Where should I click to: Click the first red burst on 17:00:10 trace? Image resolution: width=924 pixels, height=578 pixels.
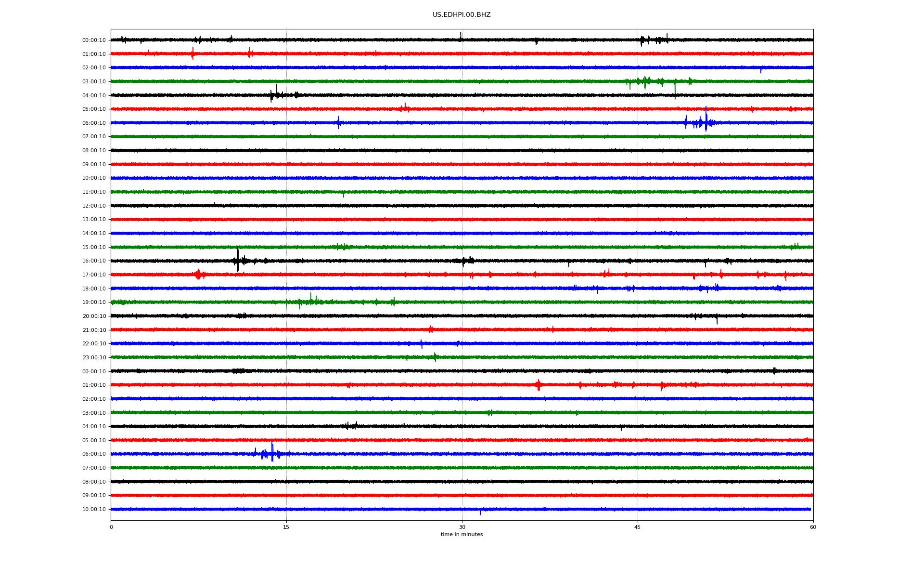click(x=198, y=275)
